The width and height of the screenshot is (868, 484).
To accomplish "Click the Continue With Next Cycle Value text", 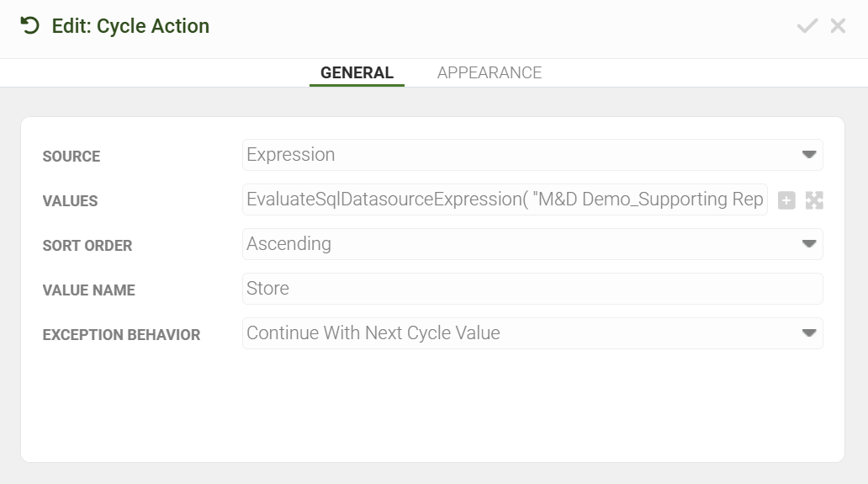I will [373, 333].
